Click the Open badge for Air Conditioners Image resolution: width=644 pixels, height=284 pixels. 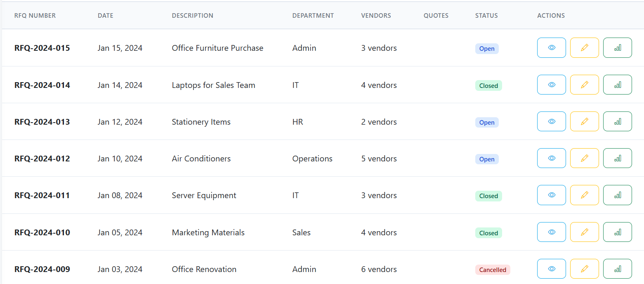(x=487, y=159)
